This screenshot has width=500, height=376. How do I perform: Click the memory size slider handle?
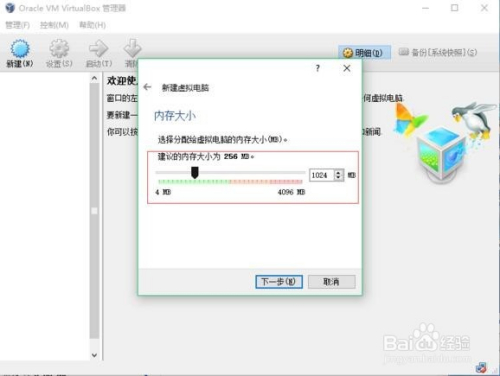click(195, 173)
